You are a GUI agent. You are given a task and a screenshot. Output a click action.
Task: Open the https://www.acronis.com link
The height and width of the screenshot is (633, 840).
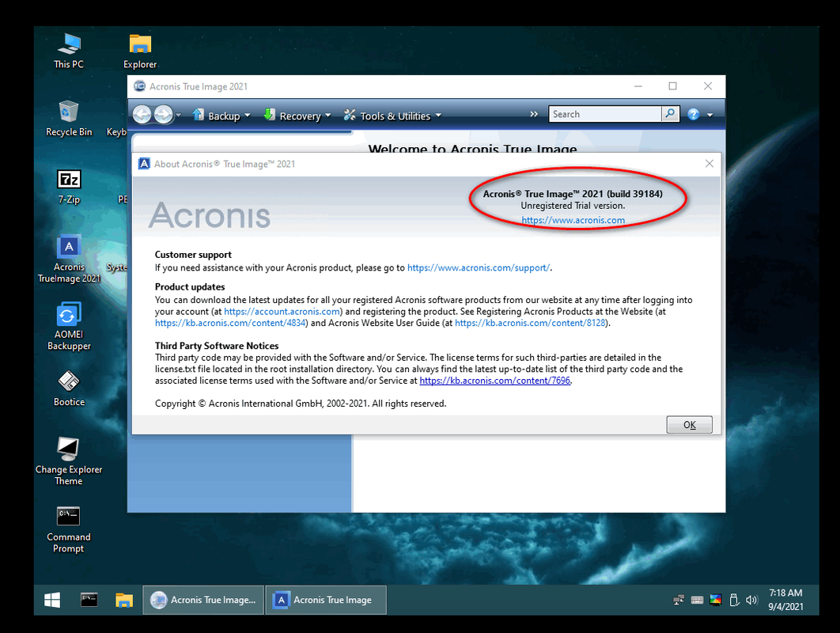point(573,220)
